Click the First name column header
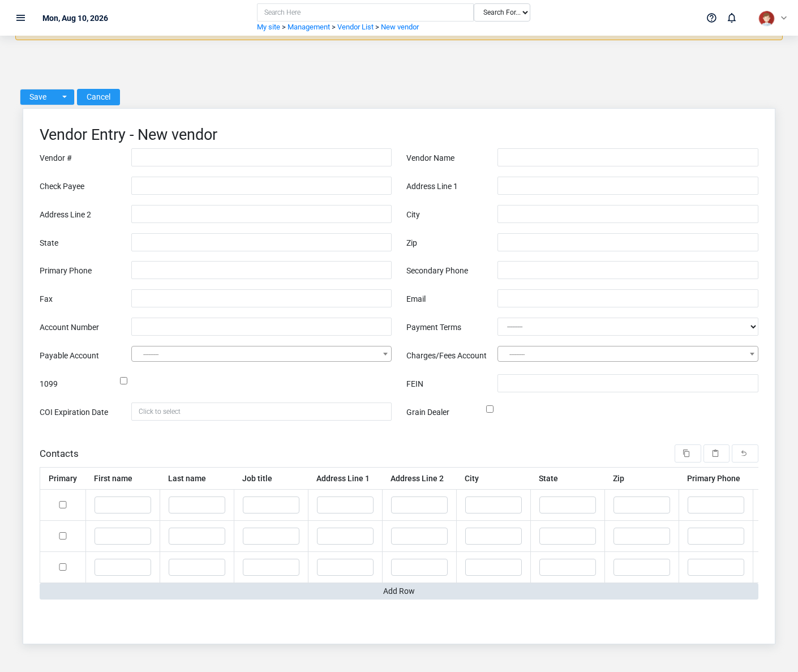The width and height of the screenshot is (798, 672). pos(113,478)
